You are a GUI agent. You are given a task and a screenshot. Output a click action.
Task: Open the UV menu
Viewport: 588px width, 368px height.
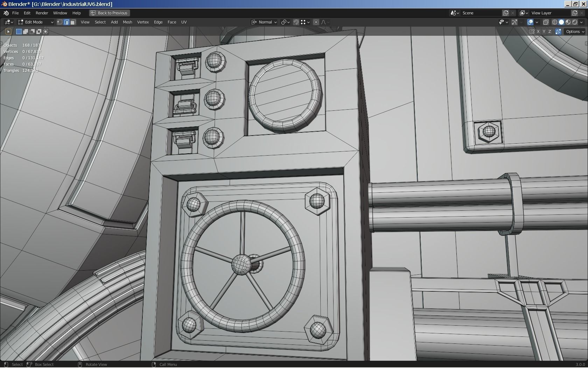pos(184,22)
